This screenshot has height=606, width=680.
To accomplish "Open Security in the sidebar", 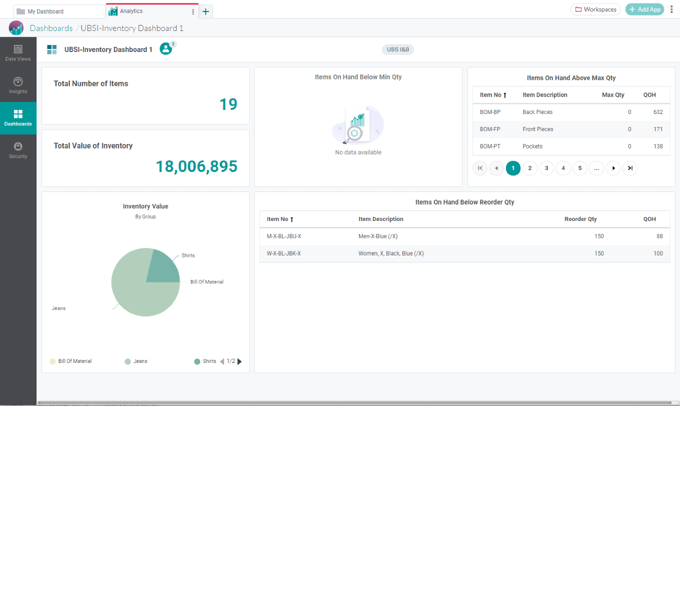I will [18, 150].
